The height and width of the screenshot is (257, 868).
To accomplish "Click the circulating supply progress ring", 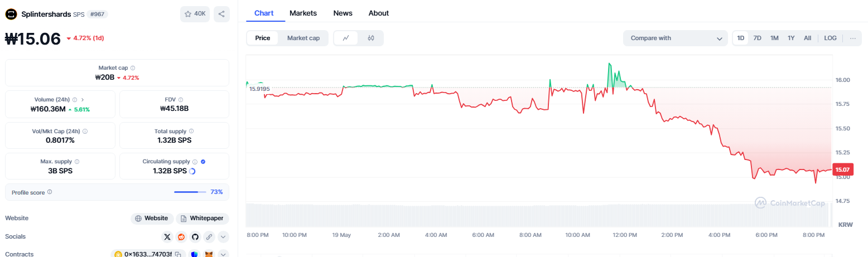I will pos(192,171).
